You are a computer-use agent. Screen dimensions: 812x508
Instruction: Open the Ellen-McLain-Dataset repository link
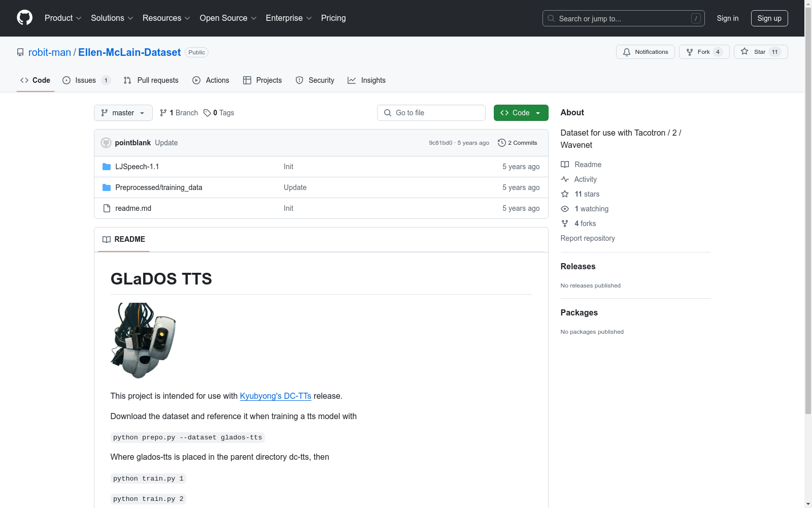[x=129, y=52]
